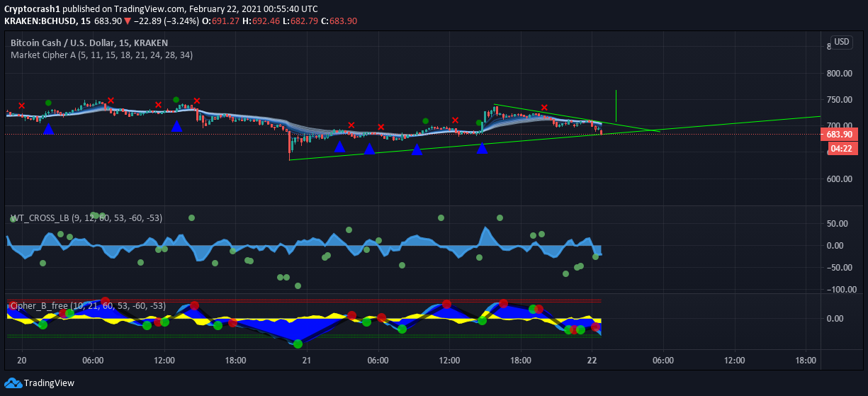This screenshot has height=396, width=868.
Task: Click the 750.00 price axis label
Action: tap(839, 100)
